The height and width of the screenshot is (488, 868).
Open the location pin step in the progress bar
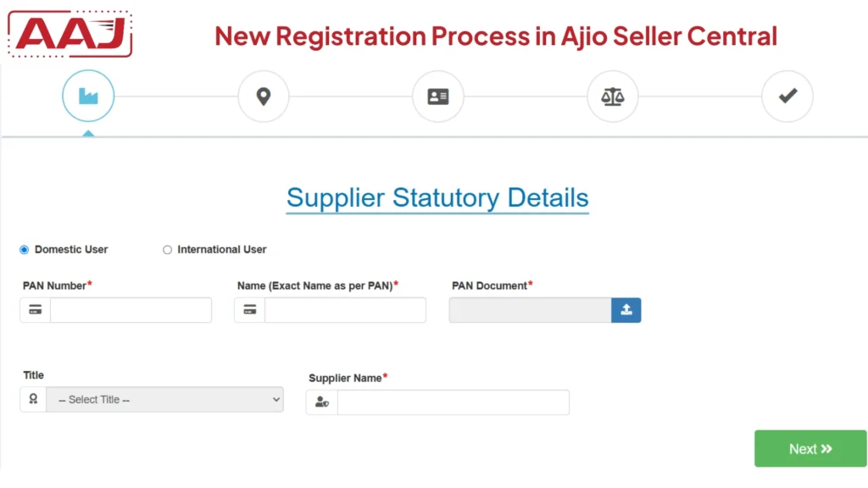click(x=263, y=96)
